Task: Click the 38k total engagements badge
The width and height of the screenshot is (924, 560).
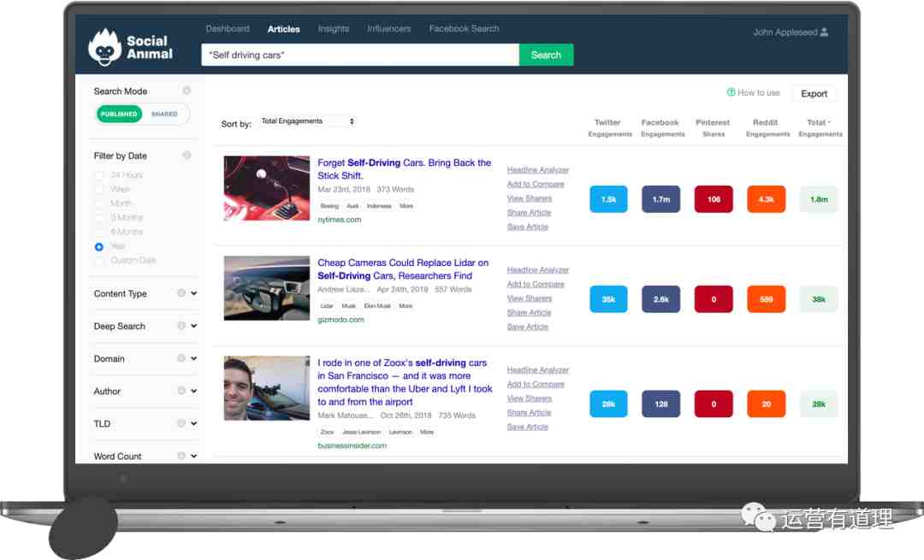Action: [819, 299]
